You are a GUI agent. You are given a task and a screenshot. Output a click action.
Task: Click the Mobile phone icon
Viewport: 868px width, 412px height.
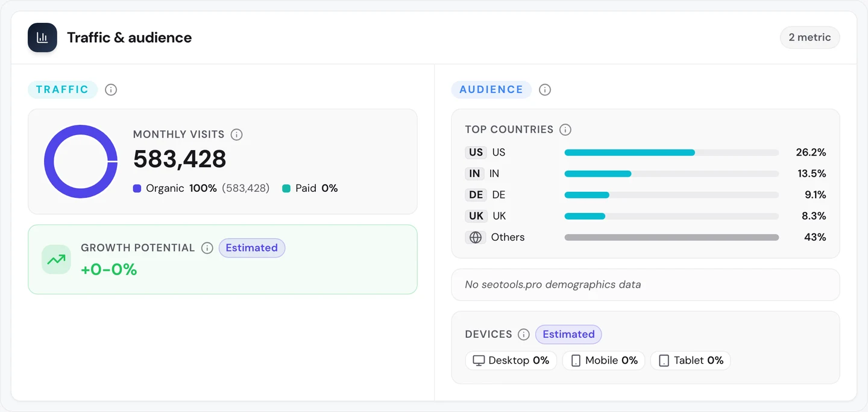pos(576,361)
